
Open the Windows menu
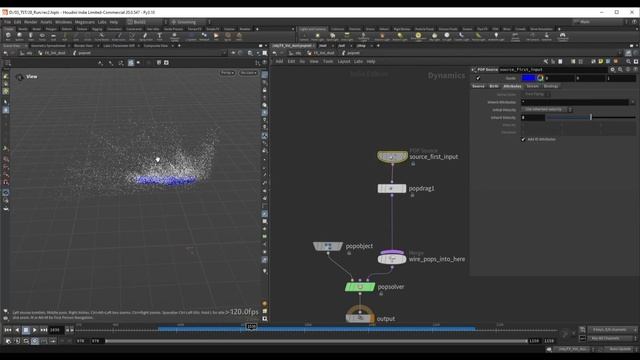click(63, 22)
